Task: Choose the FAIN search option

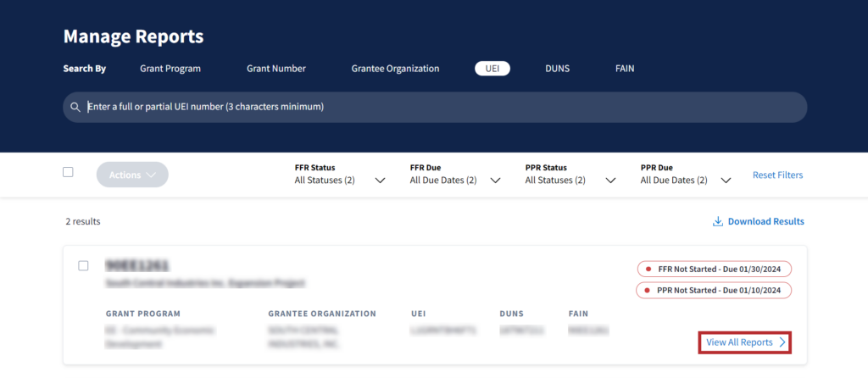Action: 625,69
